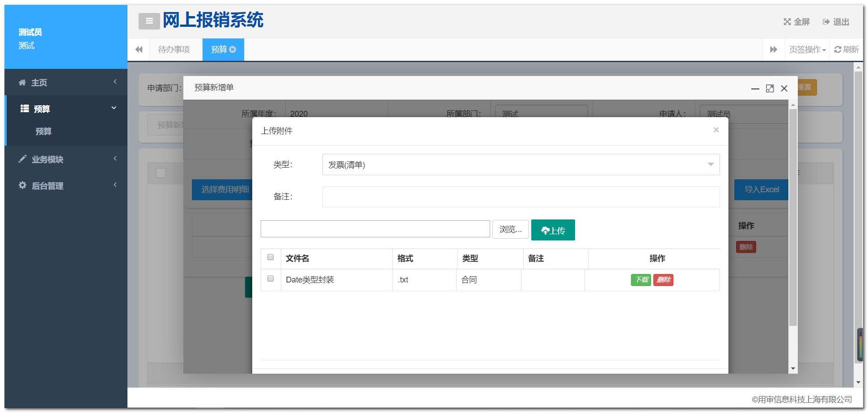Close the 预算 tab using its x icon
Screen dimensions: 868x413
[x=233, y=50]
